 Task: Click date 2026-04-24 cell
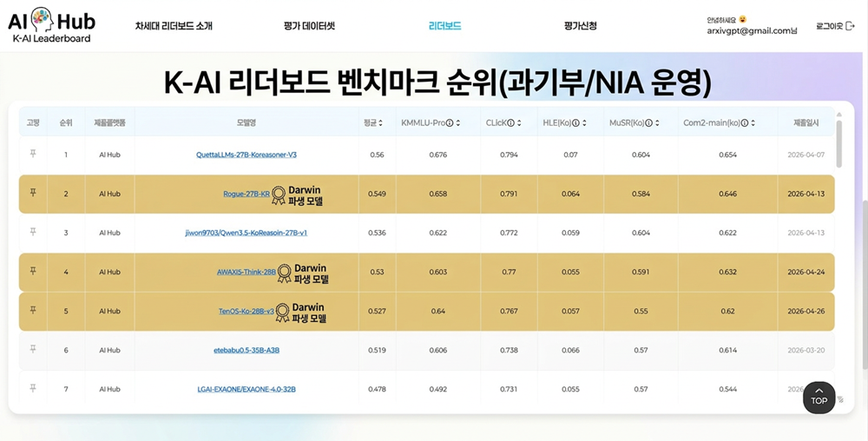pos(806,273)
